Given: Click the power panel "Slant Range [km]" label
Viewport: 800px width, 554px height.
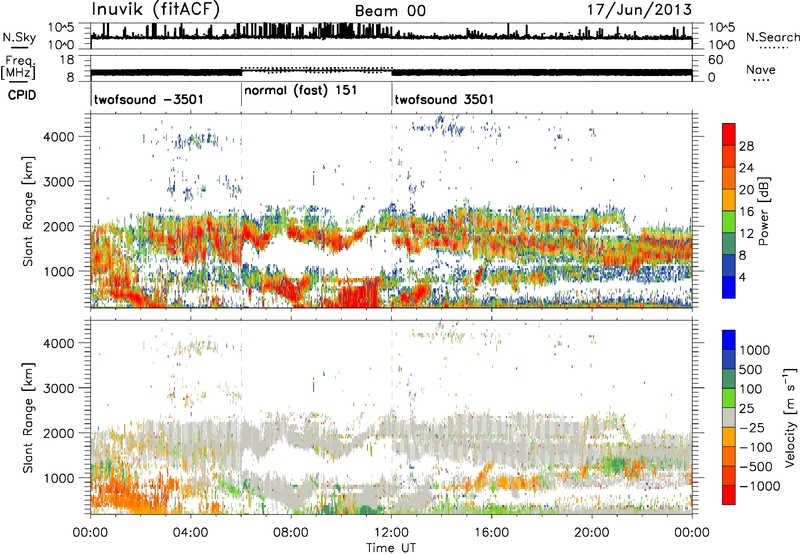Looking at the screenshot, I should [28, 211].
